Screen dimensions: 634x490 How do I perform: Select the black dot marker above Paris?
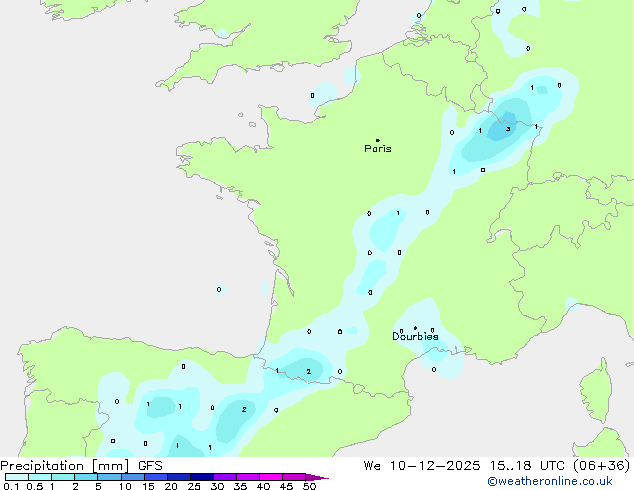click(x=378, y=140)
